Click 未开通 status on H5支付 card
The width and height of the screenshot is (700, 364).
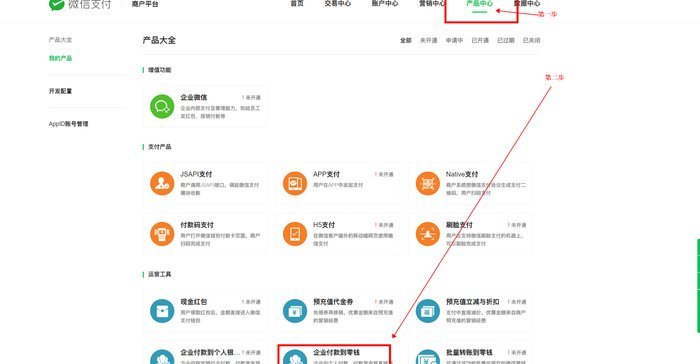(384, 225)
